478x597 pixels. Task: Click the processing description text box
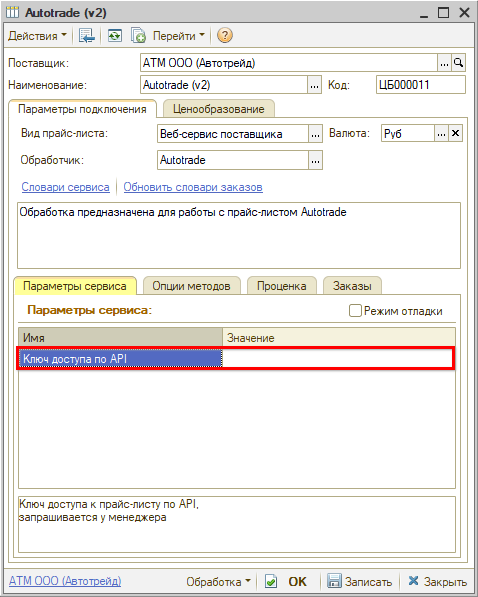[239, 235]
